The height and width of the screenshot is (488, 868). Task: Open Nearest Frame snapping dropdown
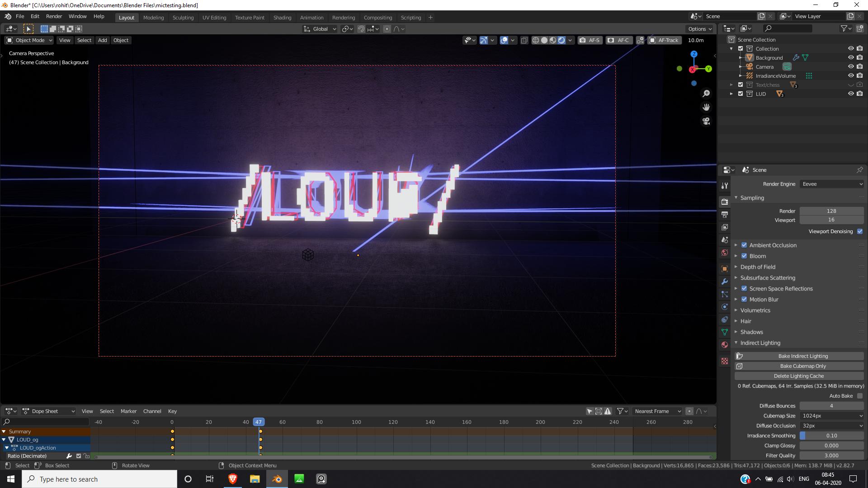pyautogui.click(x=657, y=411)
